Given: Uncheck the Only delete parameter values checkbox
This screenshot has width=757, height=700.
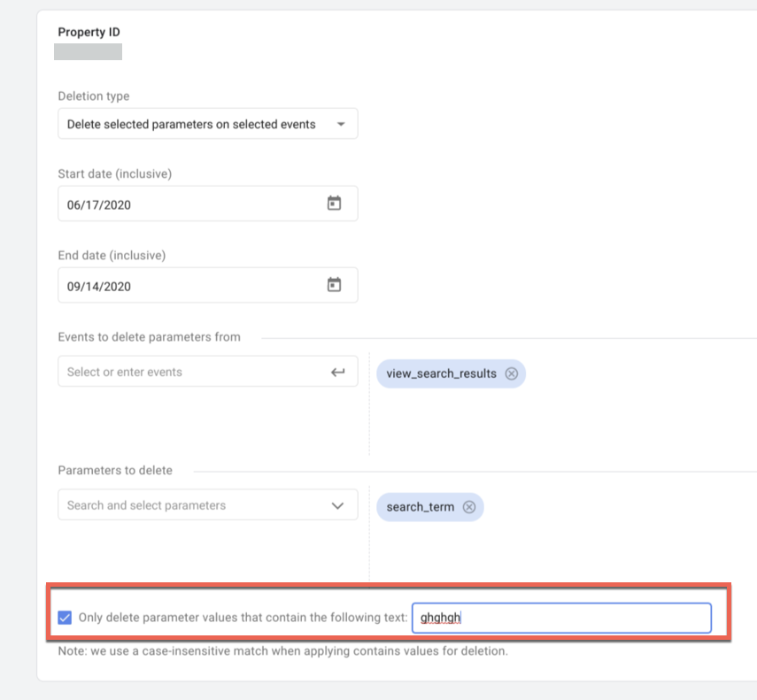Looking at the screenshot, I should [x=65, y=618].
